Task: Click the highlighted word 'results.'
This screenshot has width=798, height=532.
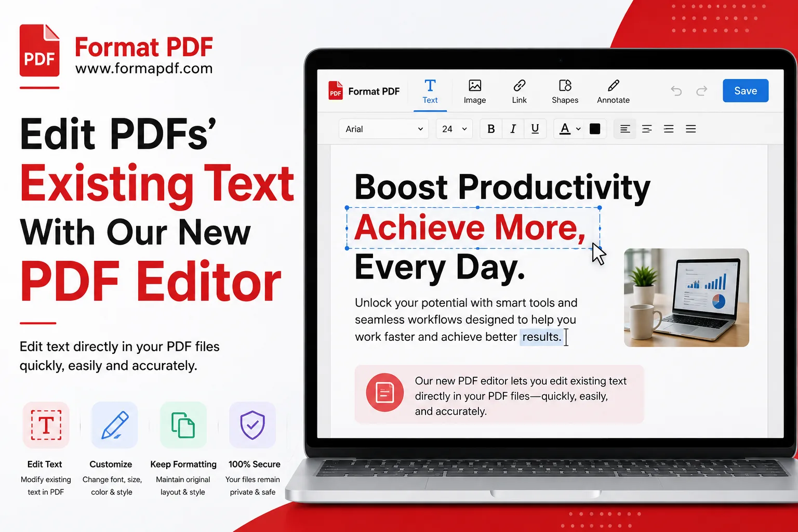Action: (541, 337)
